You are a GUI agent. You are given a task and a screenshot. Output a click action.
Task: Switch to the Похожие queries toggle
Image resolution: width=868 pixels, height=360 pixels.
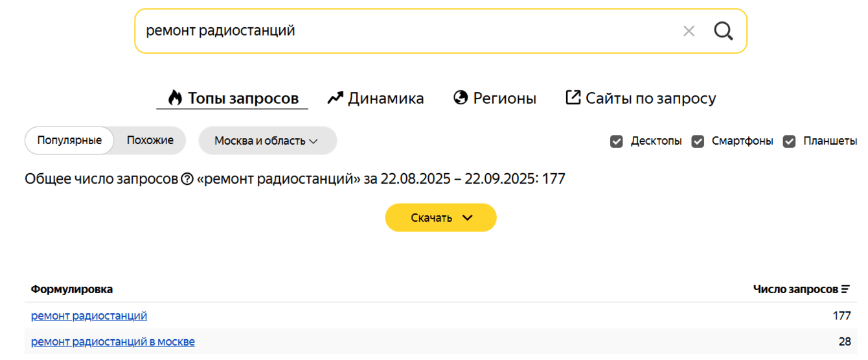point(150,140)
